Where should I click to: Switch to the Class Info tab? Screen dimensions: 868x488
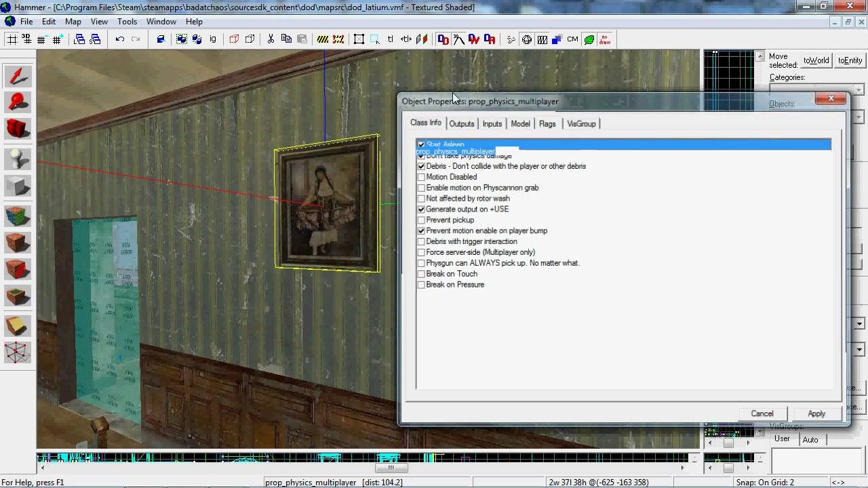click(426, 123)
